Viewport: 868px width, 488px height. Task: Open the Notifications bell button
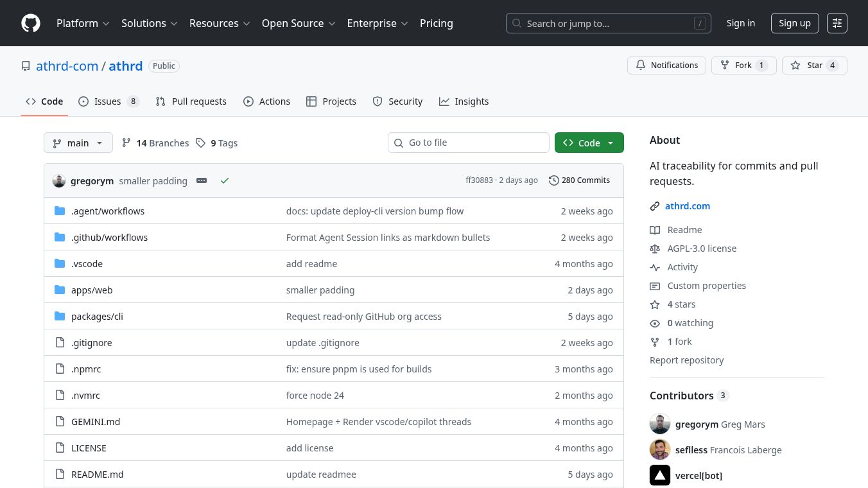pyautogui.click(x=666, y=65)
